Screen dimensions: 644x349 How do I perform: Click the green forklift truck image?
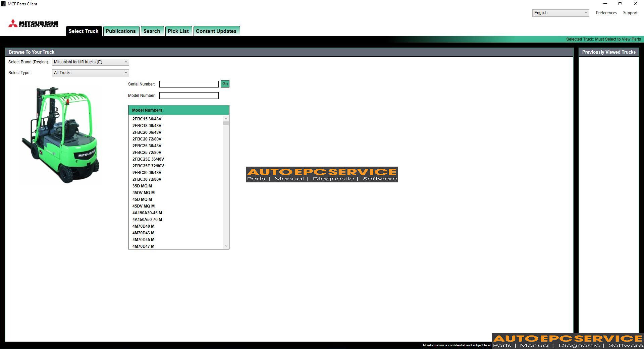(x=61, y=135)
